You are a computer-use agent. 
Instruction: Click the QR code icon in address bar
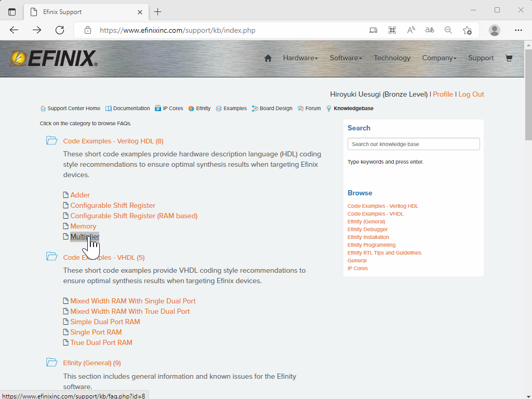point(392,30)
